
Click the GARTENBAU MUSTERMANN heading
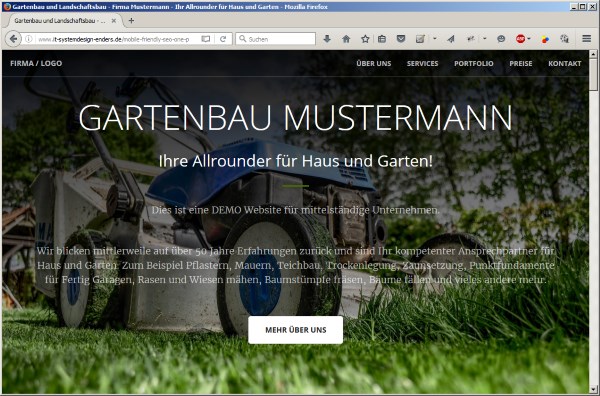295,117
